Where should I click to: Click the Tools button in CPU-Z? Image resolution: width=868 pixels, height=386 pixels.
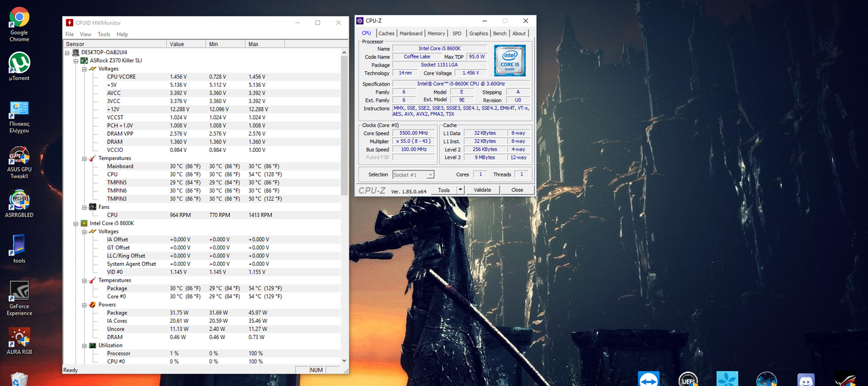pos(444,190)
